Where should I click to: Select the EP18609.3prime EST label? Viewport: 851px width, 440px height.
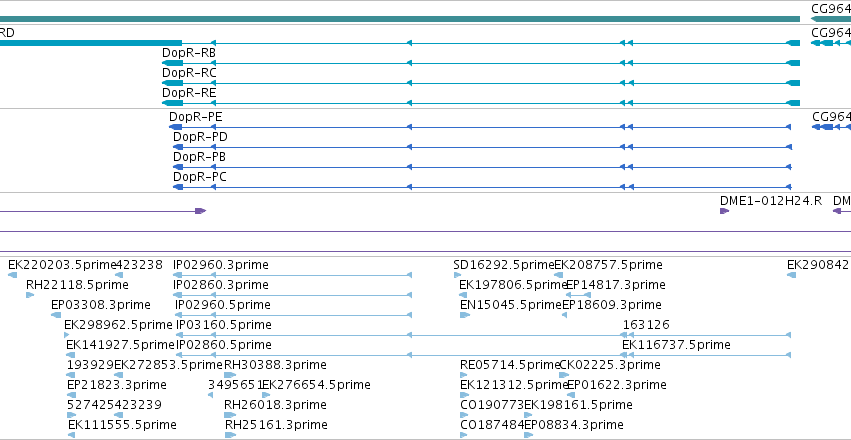(x=612, y=305)
